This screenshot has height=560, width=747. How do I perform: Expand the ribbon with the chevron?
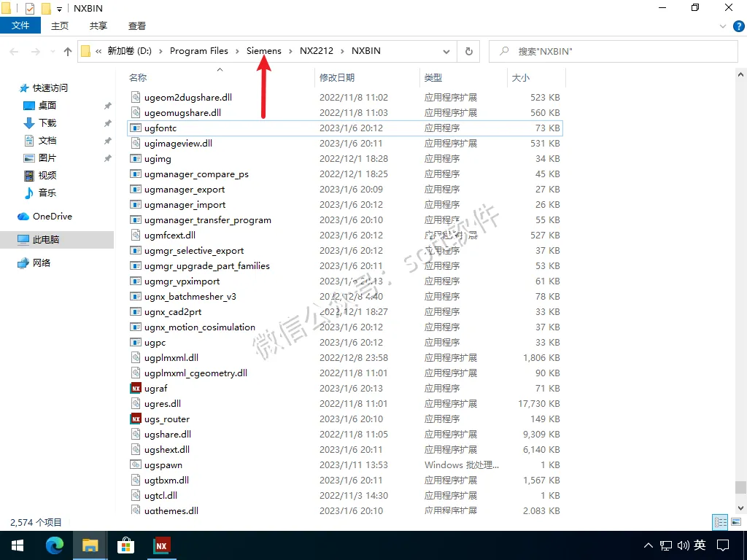click(x=723, y=26)
